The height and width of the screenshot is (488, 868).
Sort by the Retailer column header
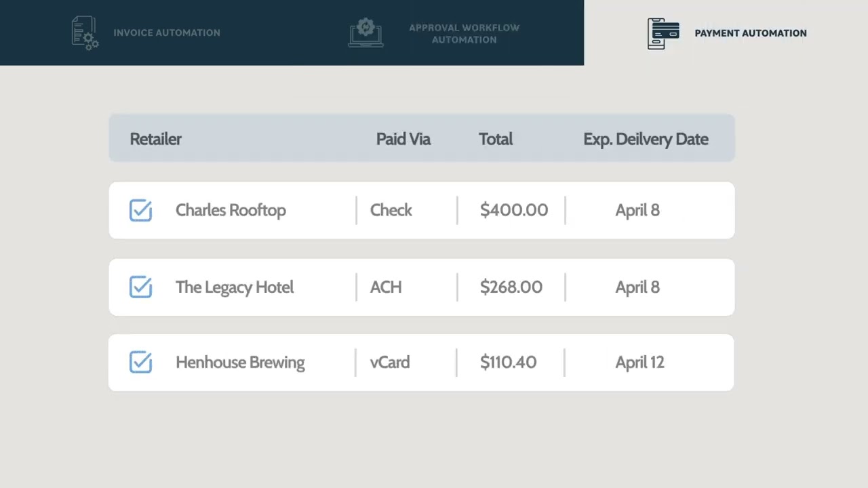point(156,139)
